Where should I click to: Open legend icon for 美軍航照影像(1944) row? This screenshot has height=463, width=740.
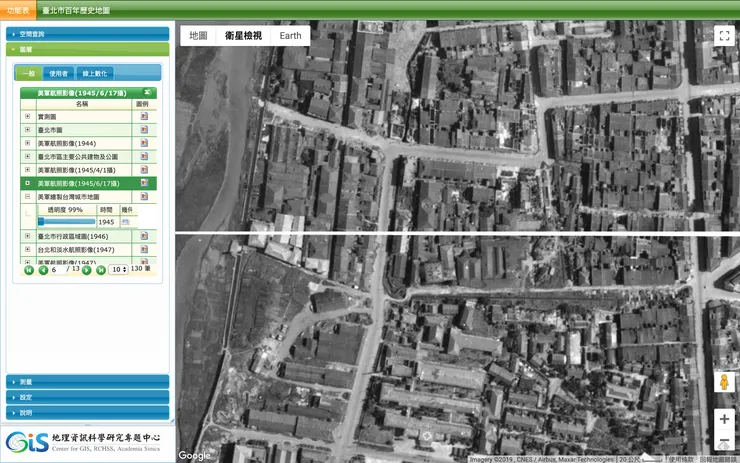tap(144, 143)
